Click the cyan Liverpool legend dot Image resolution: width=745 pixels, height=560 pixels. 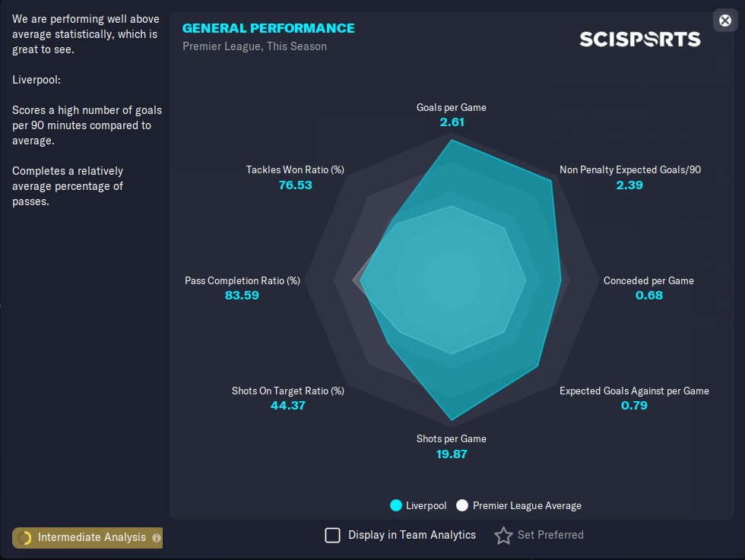point(395,505)
